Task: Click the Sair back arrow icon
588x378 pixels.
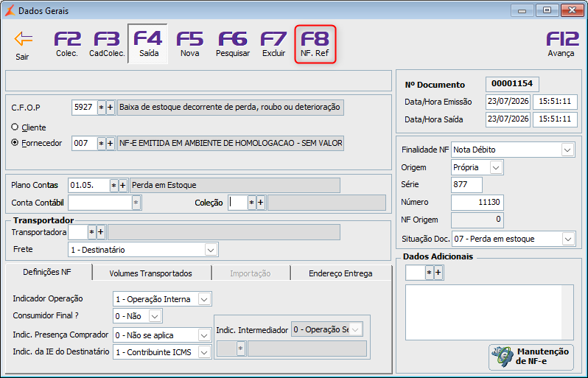Action: pos(24,38)
